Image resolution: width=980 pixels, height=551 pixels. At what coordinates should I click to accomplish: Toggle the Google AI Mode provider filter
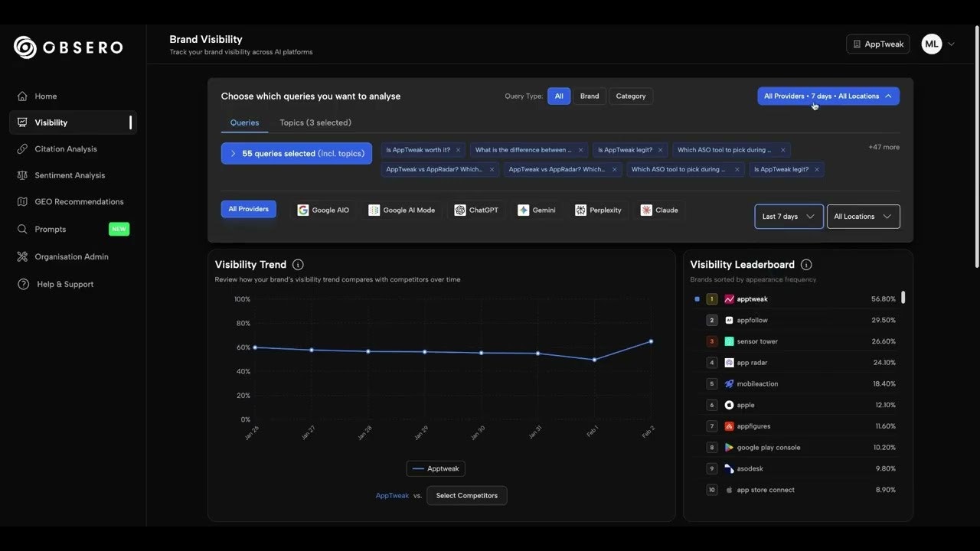402,210
